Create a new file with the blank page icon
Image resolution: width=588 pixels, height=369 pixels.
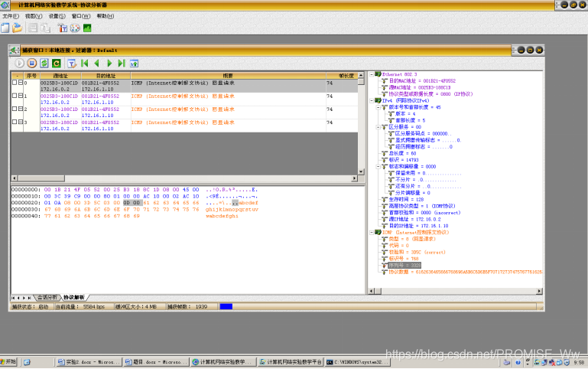point(5,28)
